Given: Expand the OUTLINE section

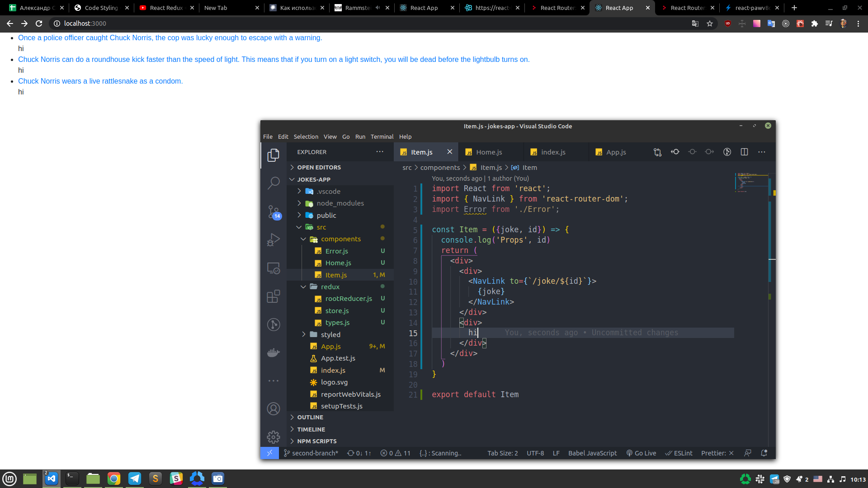Looking at the screenshot, I should (340, 418).
